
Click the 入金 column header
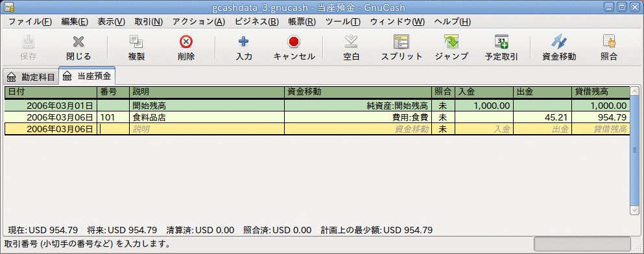(484, 92)
